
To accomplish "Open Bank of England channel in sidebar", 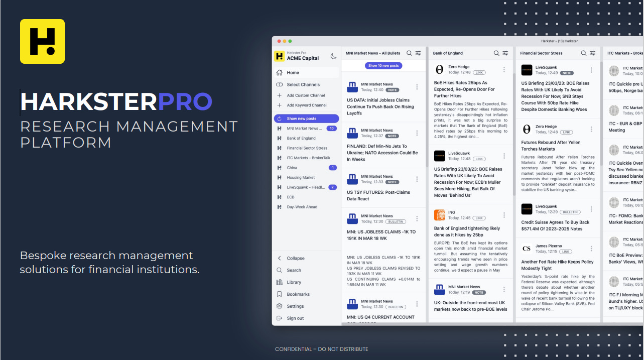I will pyautogui.click(x=307, y=138).
